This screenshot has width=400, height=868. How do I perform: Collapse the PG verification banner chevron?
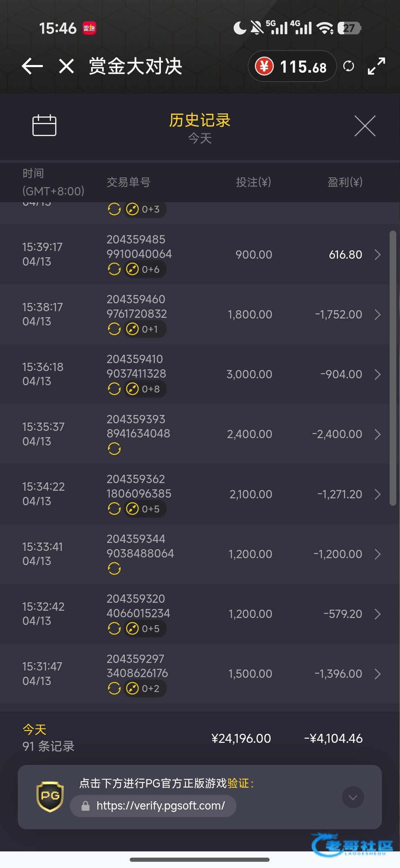353,797
